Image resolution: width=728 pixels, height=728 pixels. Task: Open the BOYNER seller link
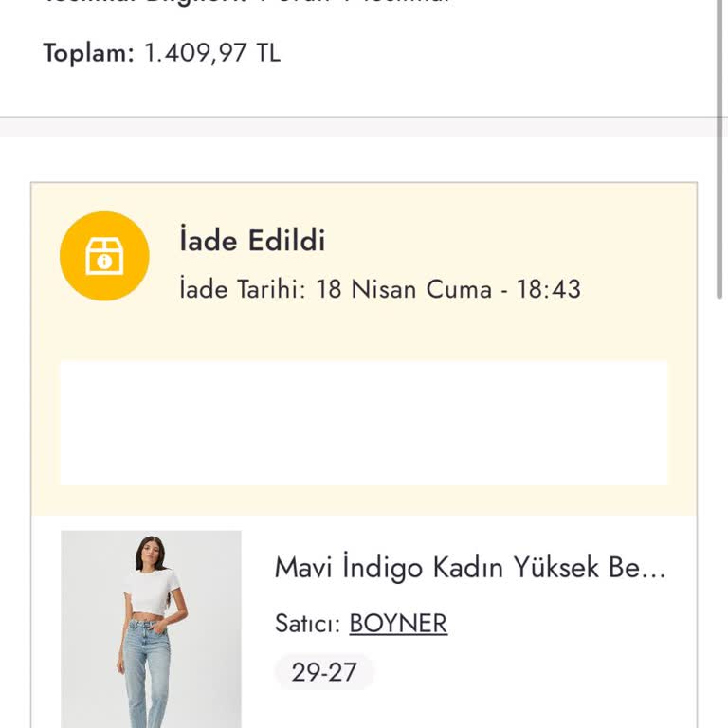pyautogui.click(x=398, y=623)
